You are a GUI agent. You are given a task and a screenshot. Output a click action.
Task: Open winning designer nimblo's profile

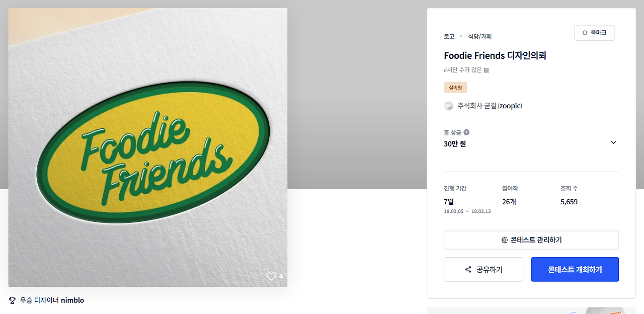tap(72, 300)
